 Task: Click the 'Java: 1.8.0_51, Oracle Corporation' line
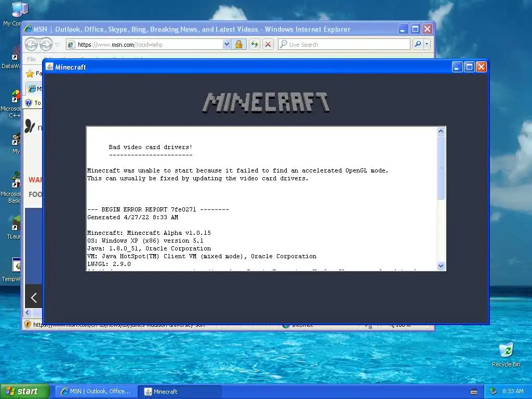pyautogui.click(x=149, y=248)
